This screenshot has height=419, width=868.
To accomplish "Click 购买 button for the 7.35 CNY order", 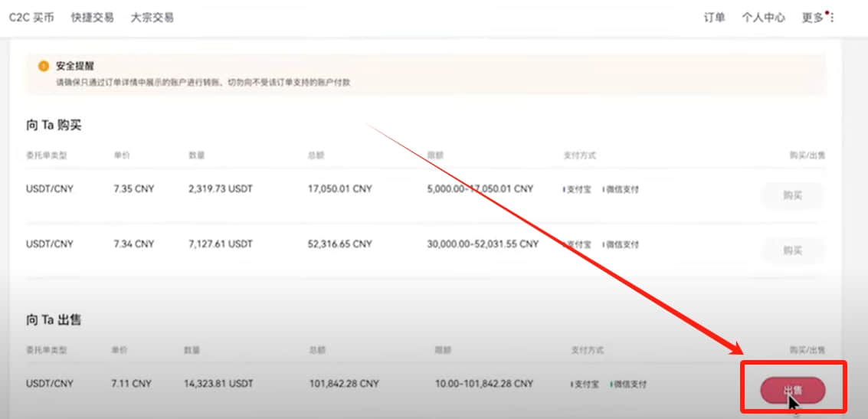I will pos(793,195).
